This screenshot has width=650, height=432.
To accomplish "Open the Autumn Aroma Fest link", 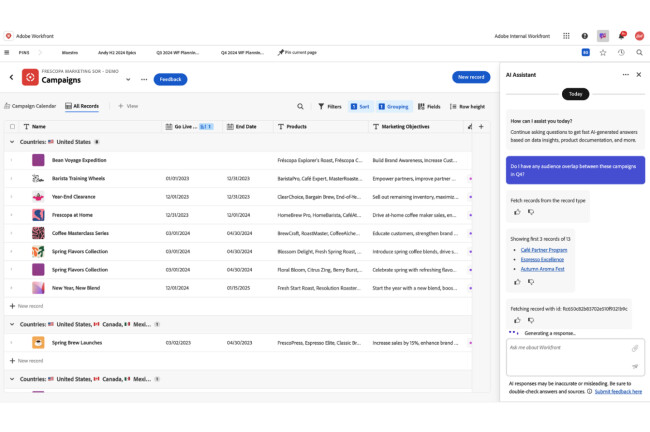I will (x=543, y=269).
